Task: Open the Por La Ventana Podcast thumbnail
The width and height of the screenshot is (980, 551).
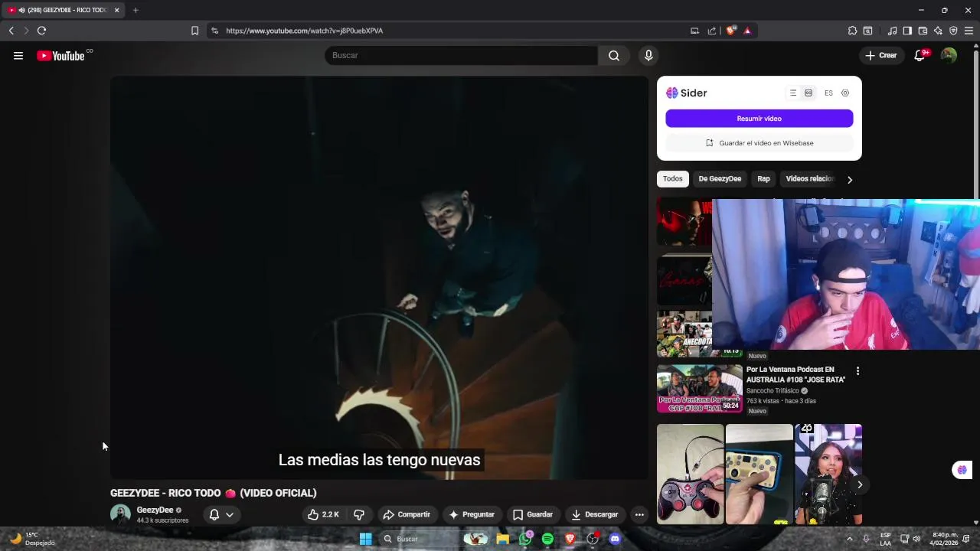Action: coord(700,388)
